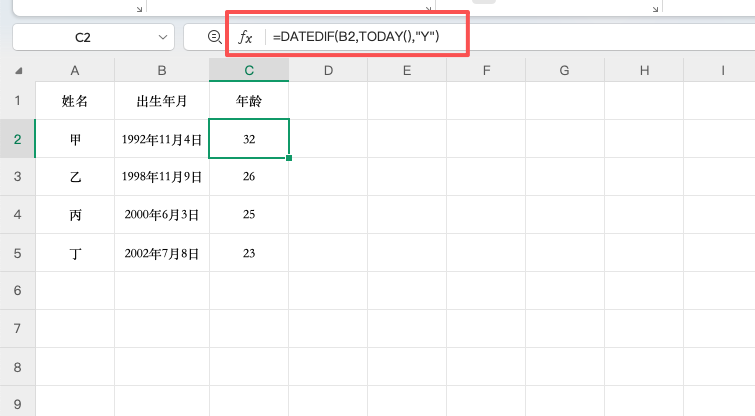
Task: Select the cell showing age 26
Action: click(249, 177)
